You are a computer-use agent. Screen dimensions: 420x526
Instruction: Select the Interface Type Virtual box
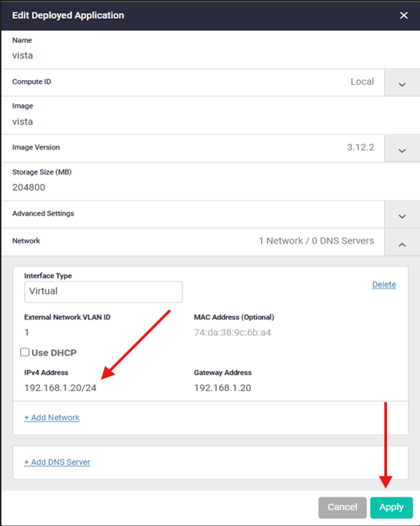[104, 292]
